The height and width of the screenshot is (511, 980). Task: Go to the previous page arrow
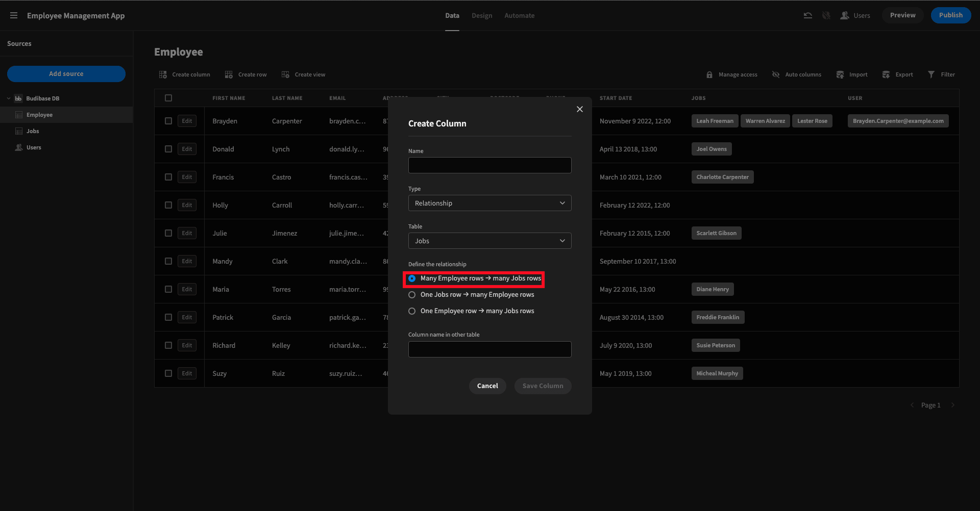(912, 405)
